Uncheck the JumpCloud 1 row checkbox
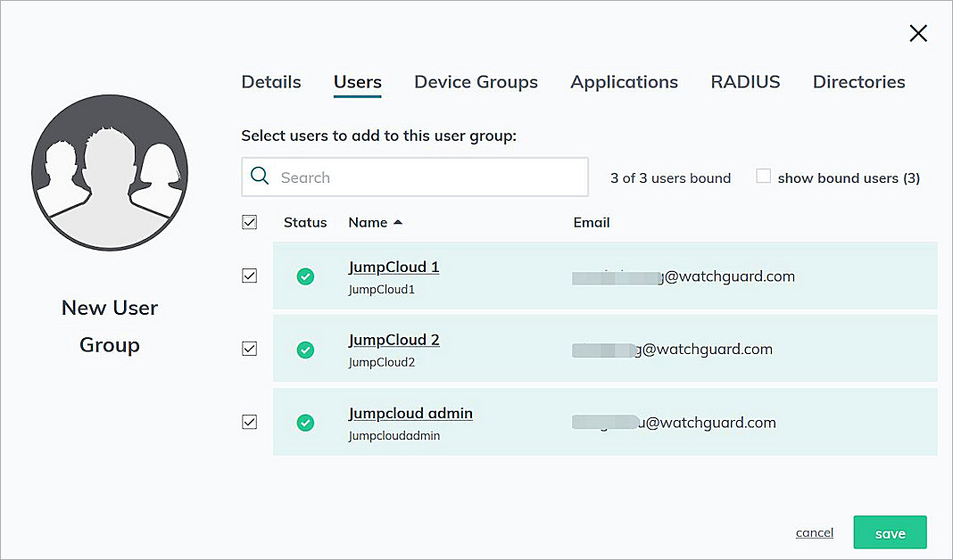Image resolution: width=953 pixels, height=560 pixels. coord(250,276)
